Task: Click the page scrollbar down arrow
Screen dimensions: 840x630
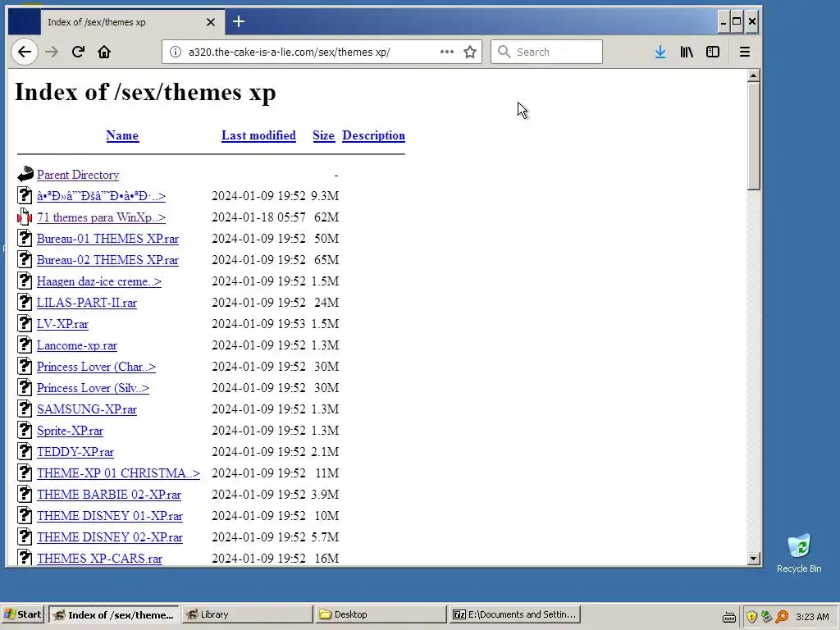Action: 753,558
